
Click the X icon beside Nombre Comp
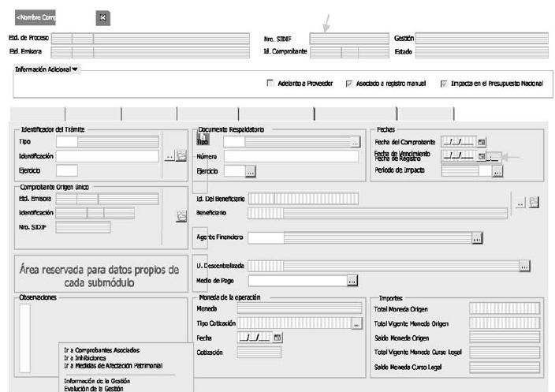click(104, 17)
